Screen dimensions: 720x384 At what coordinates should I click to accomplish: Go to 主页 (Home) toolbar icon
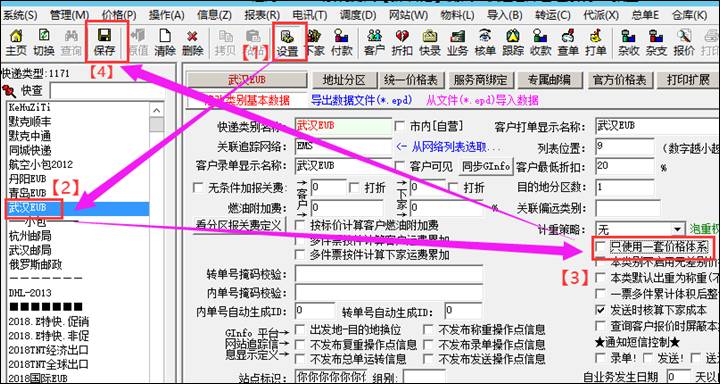click(16, 42)
